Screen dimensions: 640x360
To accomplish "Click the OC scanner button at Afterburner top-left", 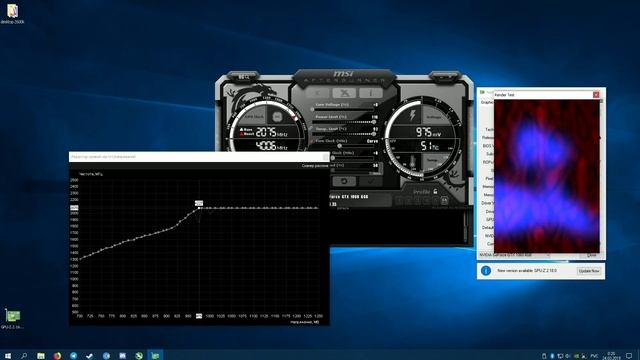I will (244, 77).
